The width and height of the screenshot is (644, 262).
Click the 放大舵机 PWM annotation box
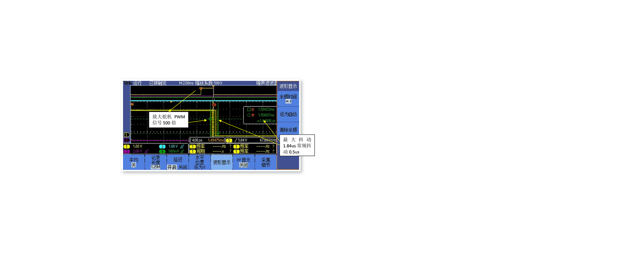point(168,120)
